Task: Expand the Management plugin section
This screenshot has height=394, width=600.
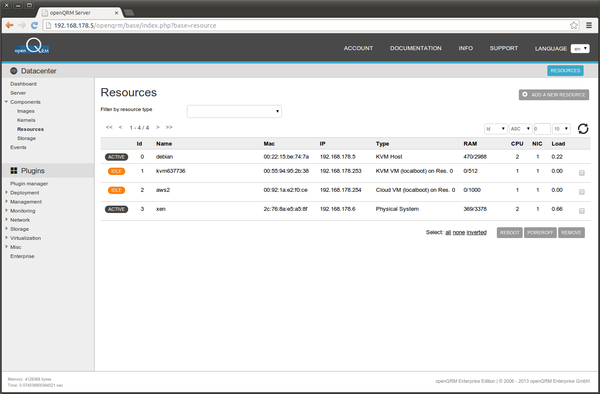Action: coord(6,202)
